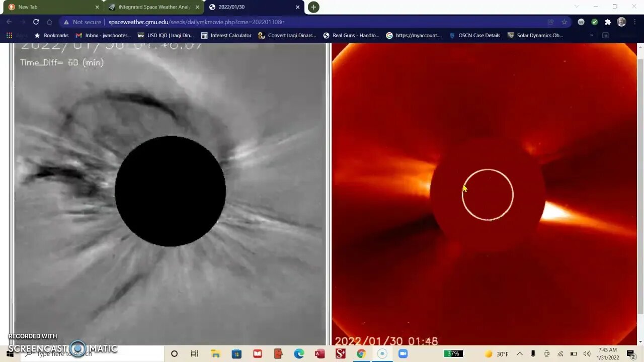Open the notification center icon

tap(632, 354)
